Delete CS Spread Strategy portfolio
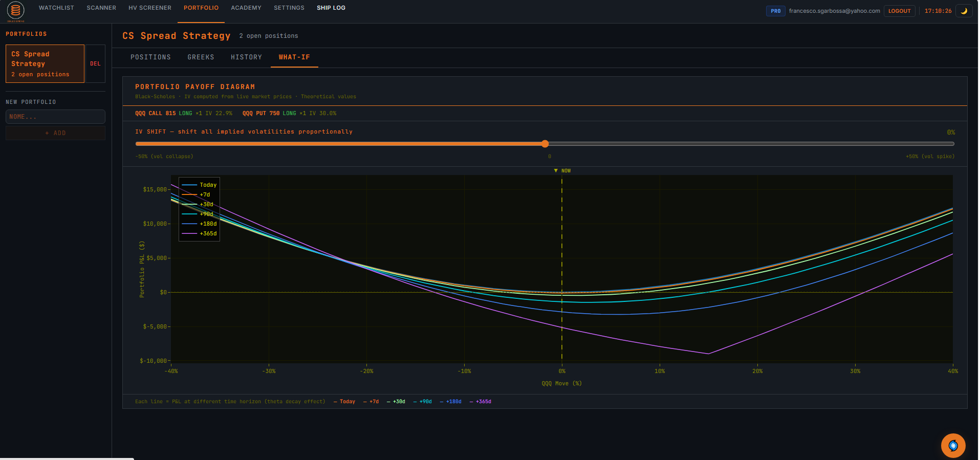The height and width of the screenshot is (460, 980). click(95, 64)
